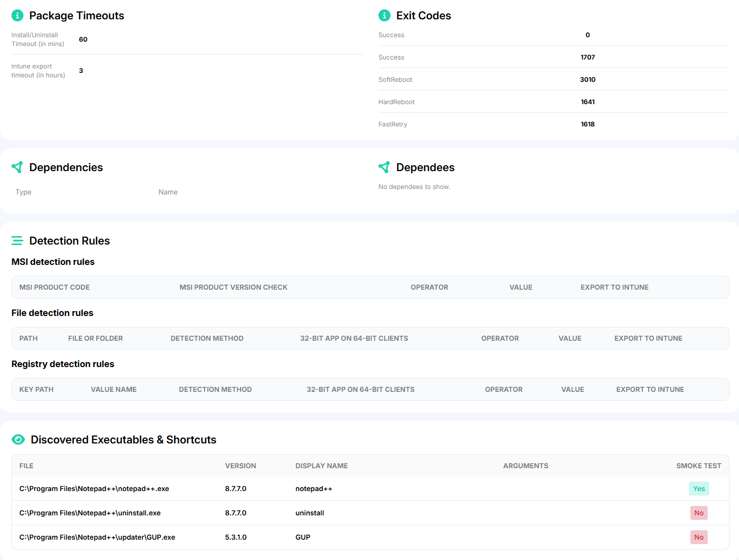The image size is (739, 560).
Task: Toggle the No smoke test badge for uninstall
Action: tap(698, 513)
